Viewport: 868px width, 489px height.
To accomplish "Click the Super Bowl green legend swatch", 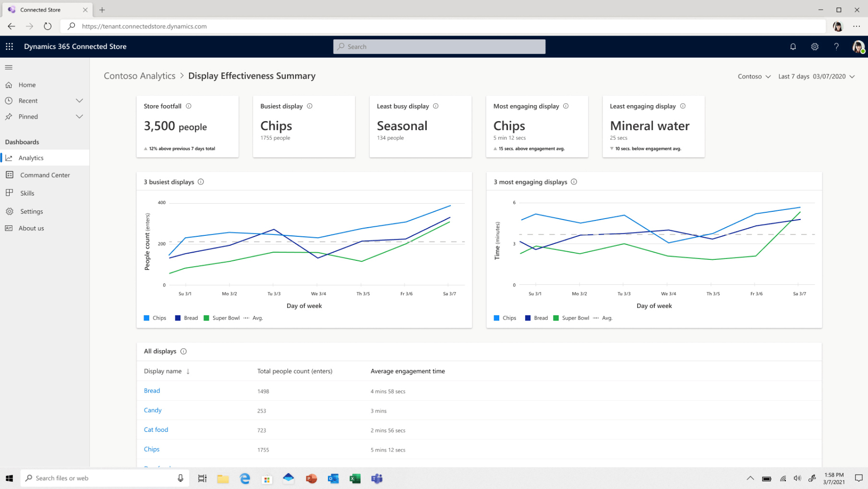I will [x=206, y=318].
